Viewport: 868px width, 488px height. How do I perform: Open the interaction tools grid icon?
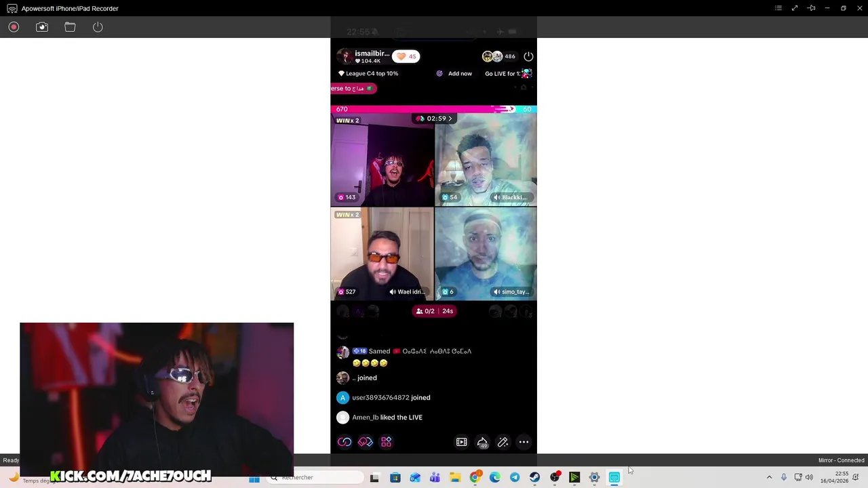(x=387, y=442)
